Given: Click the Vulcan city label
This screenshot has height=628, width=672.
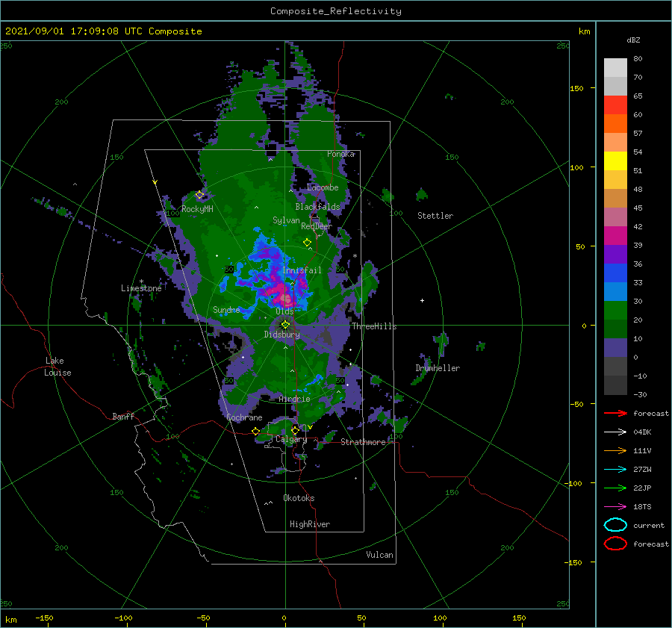Looking at the screenshot, I should click(379, 555).
